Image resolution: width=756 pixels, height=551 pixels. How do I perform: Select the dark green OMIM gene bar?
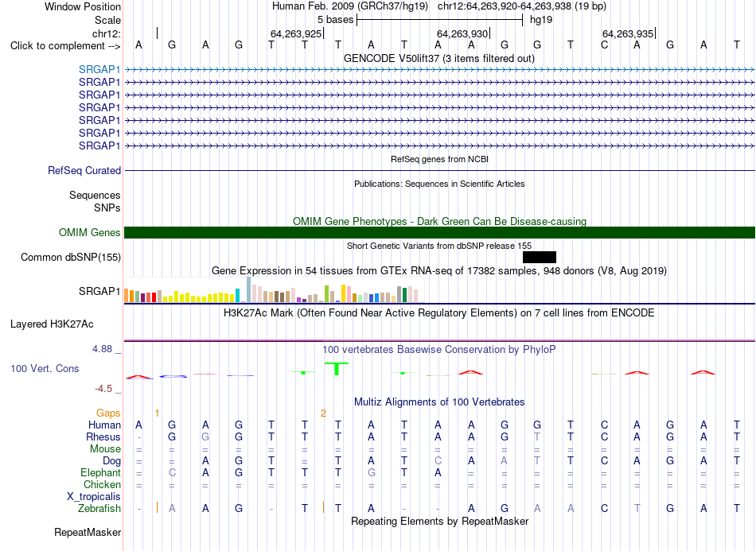(439, 233)
